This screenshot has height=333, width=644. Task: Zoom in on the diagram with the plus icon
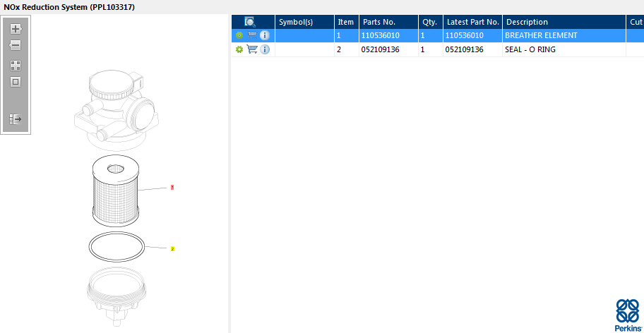(16, 29)
